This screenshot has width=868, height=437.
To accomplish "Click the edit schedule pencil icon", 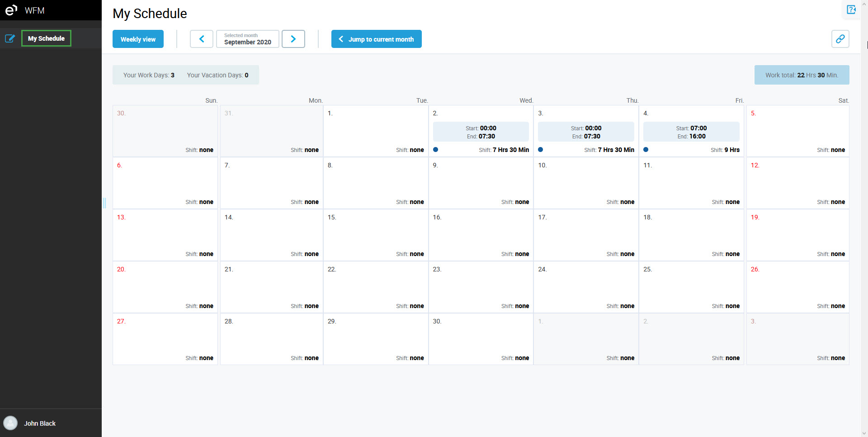I will [x=10, y=38].
